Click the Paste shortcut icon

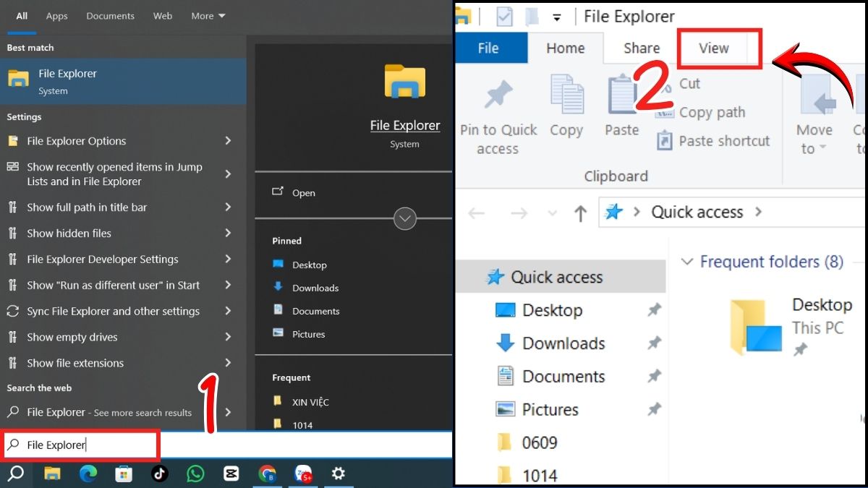[x=664, y=140]
